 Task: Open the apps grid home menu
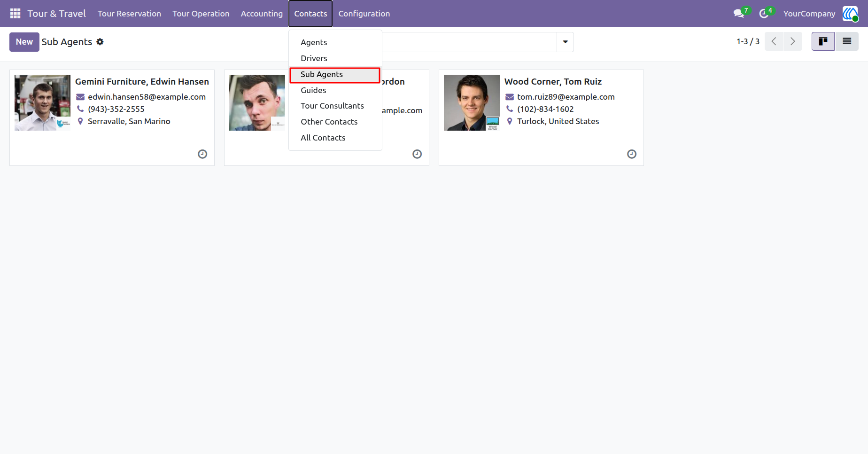point(15,14)
